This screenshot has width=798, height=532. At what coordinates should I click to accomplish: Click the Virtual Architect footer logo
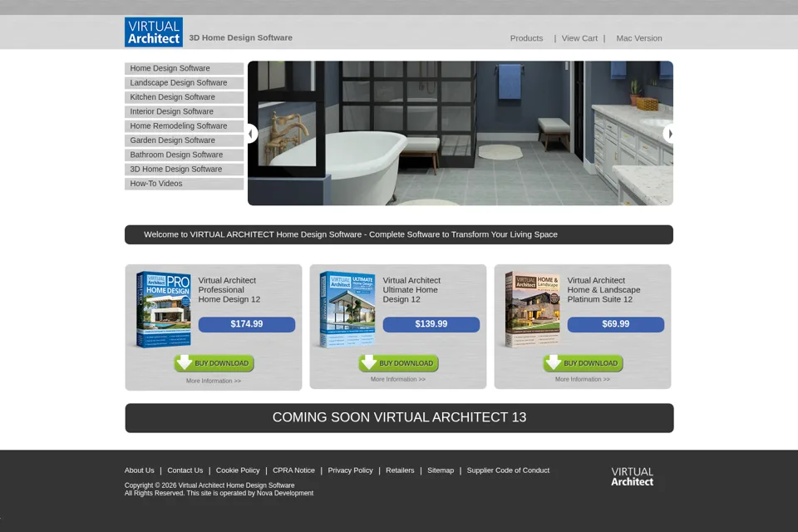point(632,476)
